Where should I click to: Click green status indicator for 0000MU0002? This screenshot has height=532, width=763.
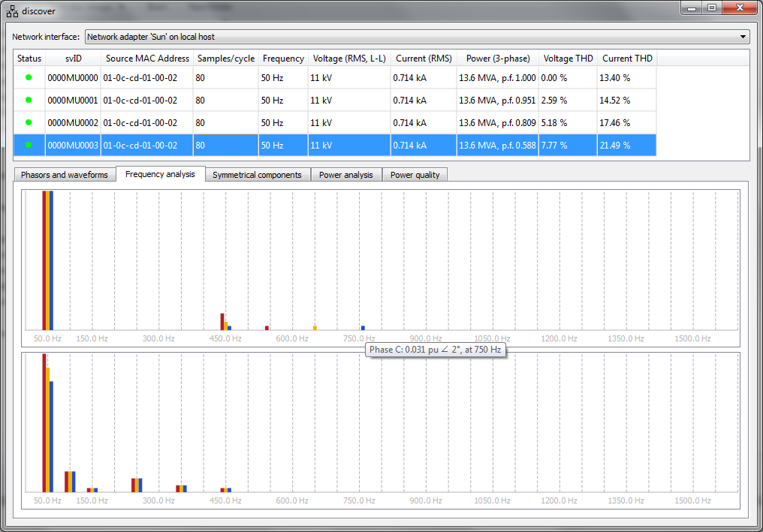coord(29,122)
